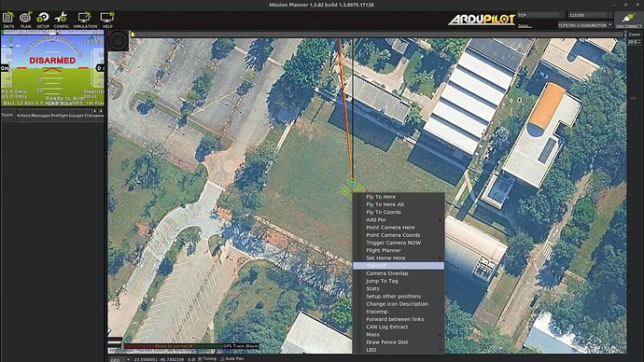Click the progress bar above the map
644x362 pixels.
377,35
